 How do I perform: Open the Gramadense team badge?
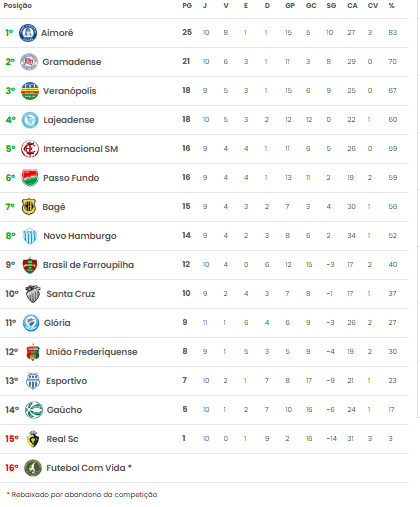pos(29,62)
